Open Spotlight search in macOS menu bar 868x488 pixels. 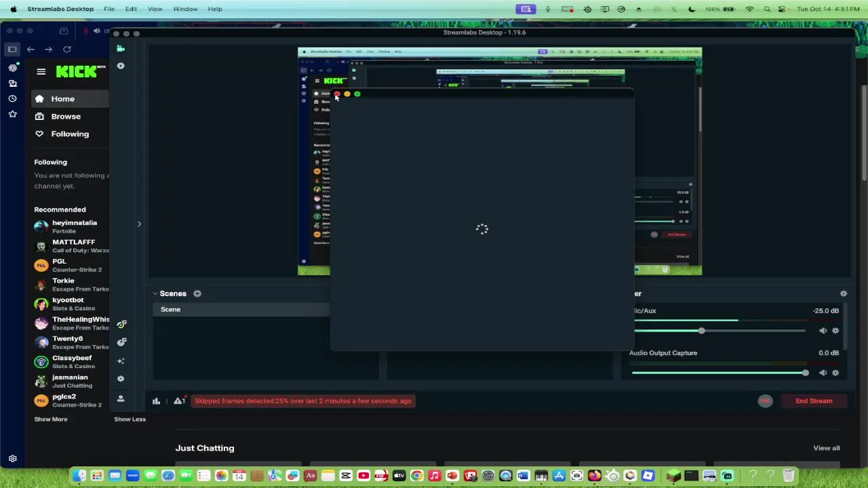(x=767, y=9)
